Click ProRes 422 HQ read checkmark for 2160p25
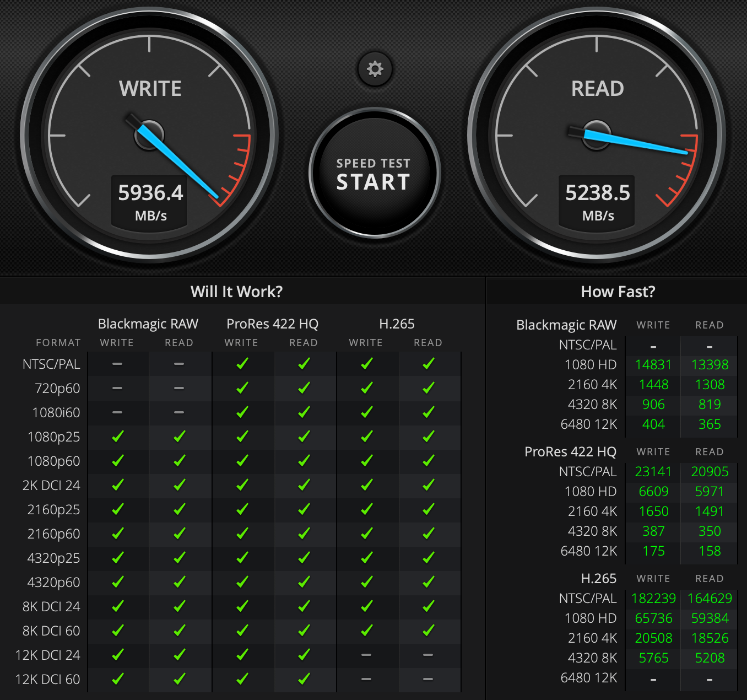Viewport: 747px width, 700px height. pyautogui.click(x=304, y=509)
